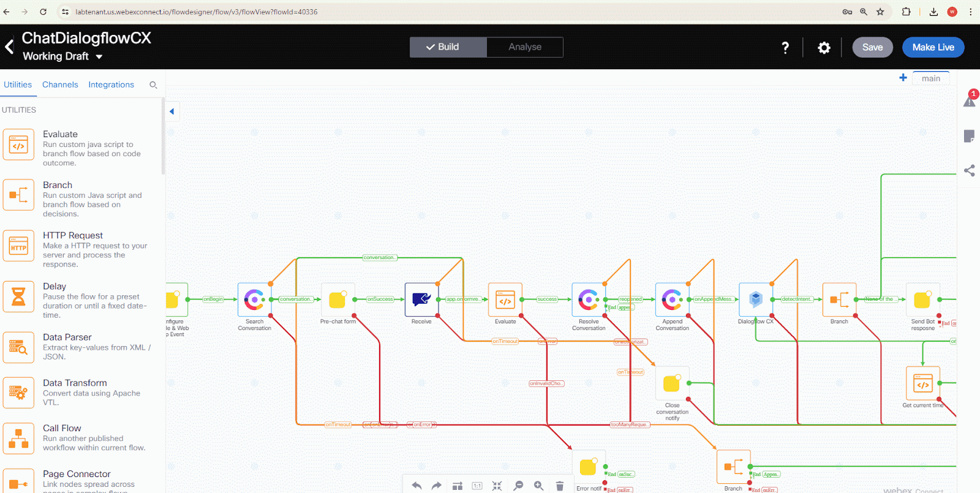980x493 pixels.
Task: Search nodes with the magnifier icon
Action: pos(153,85)
